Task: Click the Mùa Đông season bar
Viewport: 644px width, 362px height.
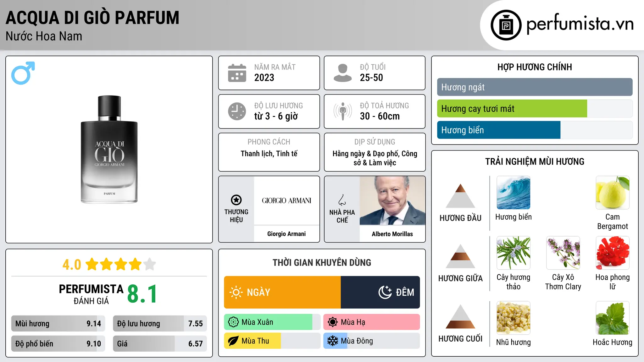Action: click(372, 341)
